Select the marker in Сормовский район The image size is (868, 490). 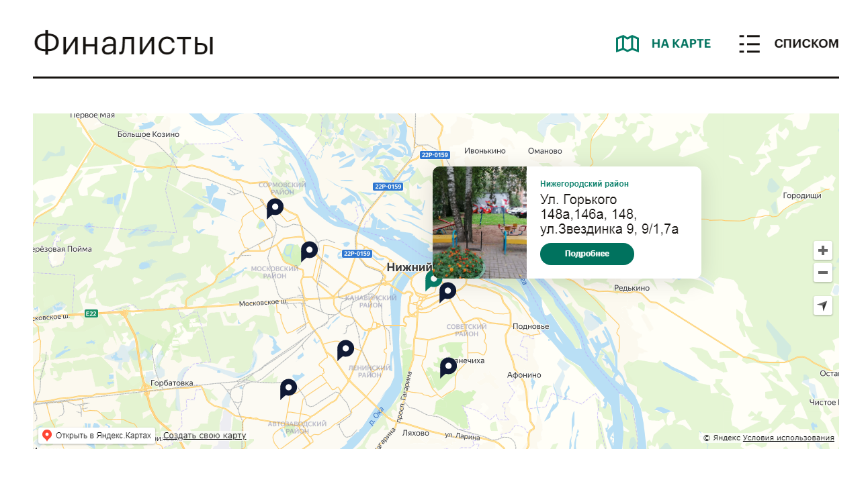274,208
